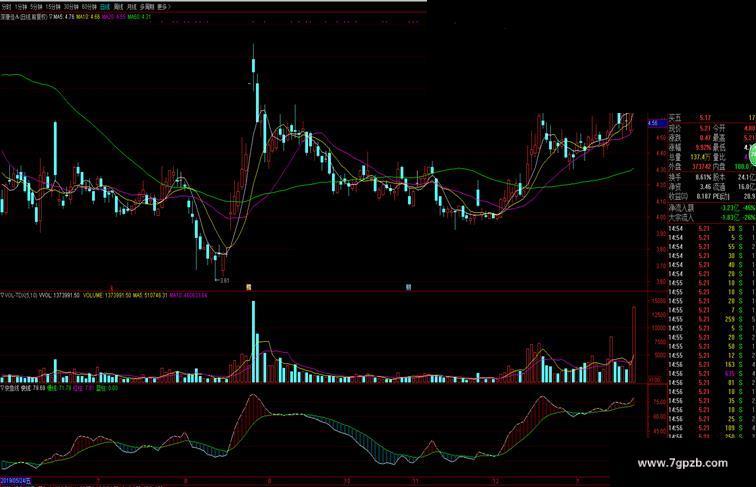Open the VOL-TDX indicator dropdown arrow
The width and height of the screenshot is (756, 487).
pos(2,295)
